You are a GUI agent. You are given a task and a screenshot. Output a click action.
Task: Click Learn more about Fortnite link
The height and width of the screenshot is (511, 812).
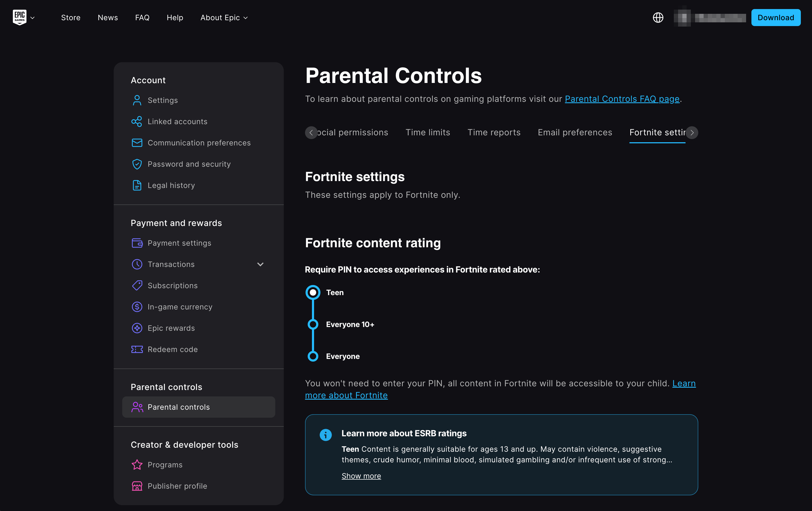346,395
